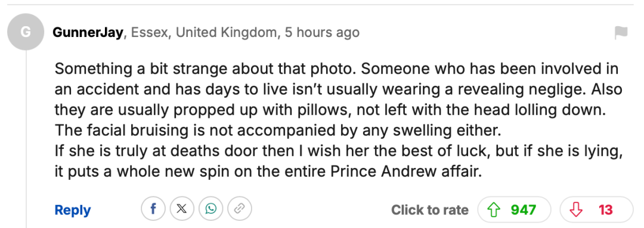Reply to GunnerJay's comment

pos(73,210)
